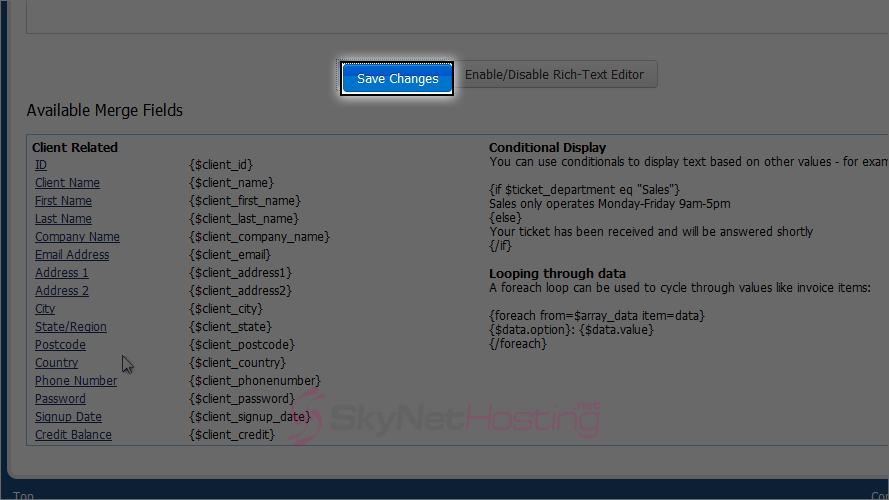Viewport: 889px width, 500px height.
Task: Select the {$client_password} variable text
Action: [242, 399]
